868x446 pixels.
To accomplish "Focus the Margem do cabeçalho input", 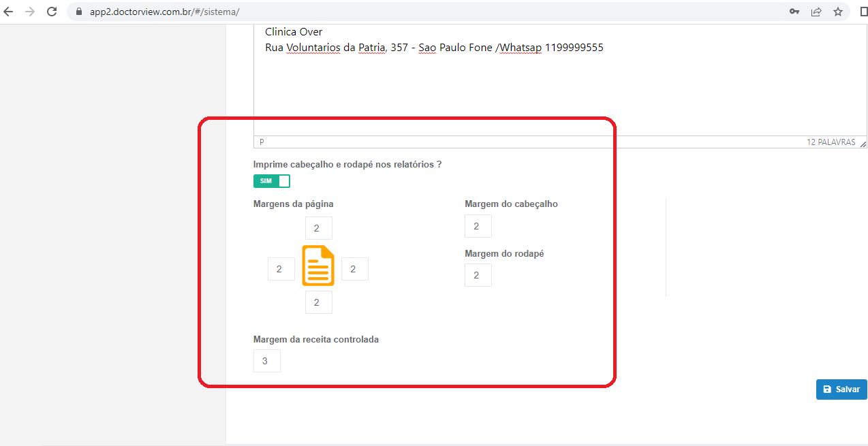I will pyautogui.click(x=478, y=226).
